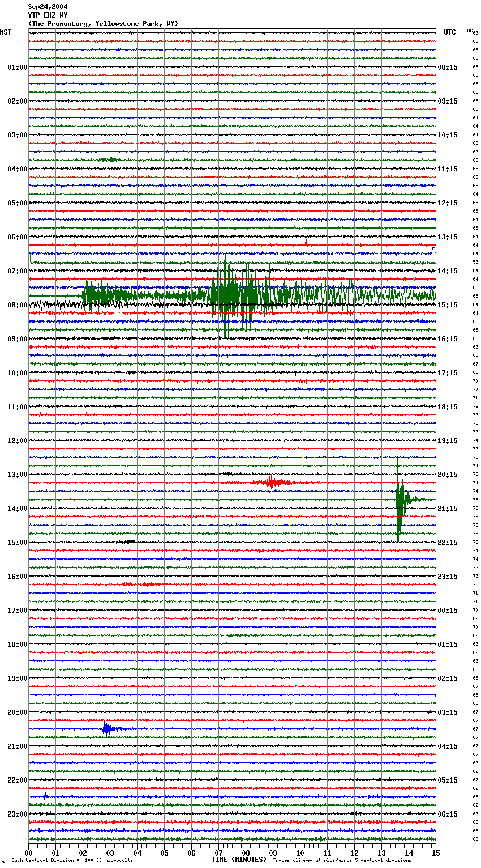Image resolution: width=481 pixels, height=868 pixels.
Task: Select the 09:00 MST row label
Action: pyautogui.click(x=18, y=339)
